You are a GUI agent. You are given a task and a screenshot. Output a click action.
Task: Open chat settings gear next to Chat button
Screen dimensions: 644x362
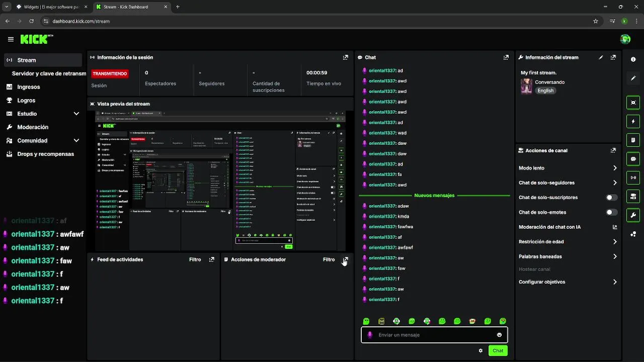point(480,350)
